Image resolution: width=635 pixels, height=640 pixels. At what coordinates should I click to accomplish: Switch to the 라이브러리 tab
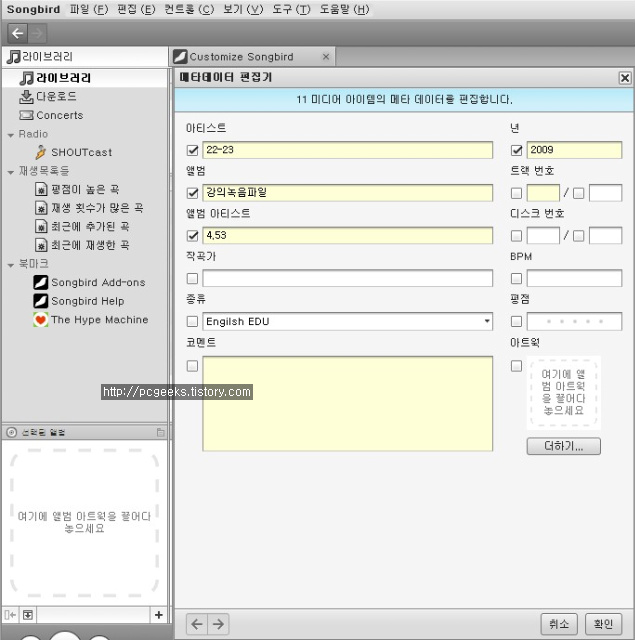(85, 57)
